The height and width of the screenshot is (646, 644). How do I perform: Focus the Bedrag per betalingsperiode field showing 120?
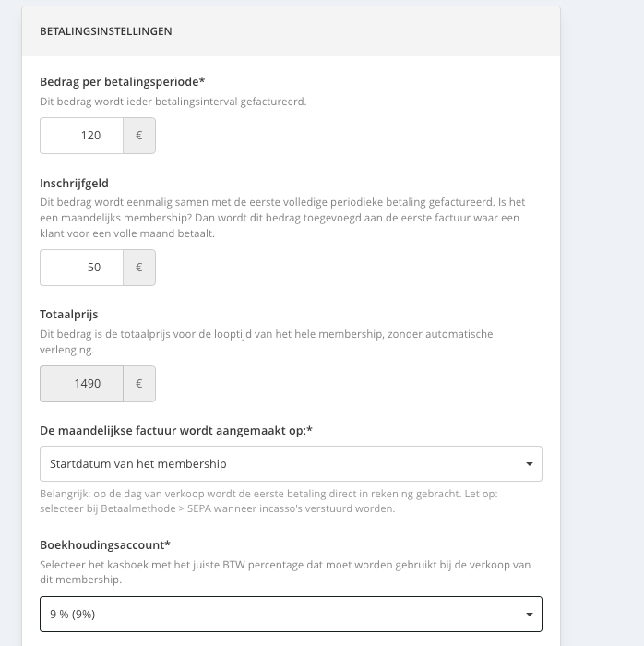pos(81,136)
